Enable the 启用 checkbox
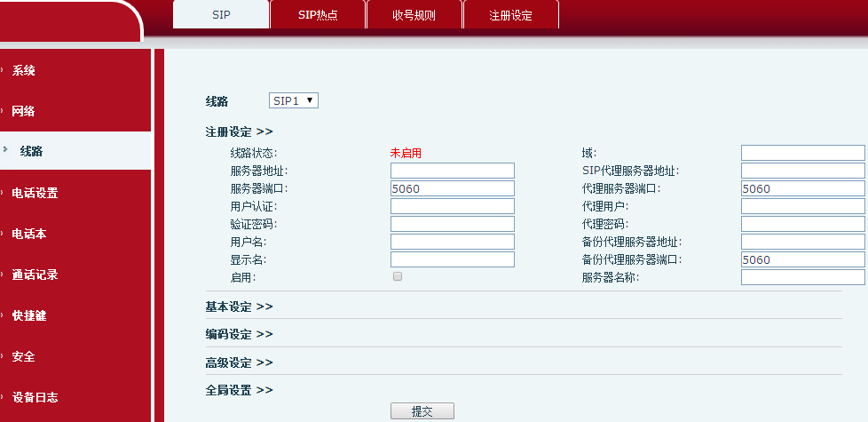 [x=398, y=277]
